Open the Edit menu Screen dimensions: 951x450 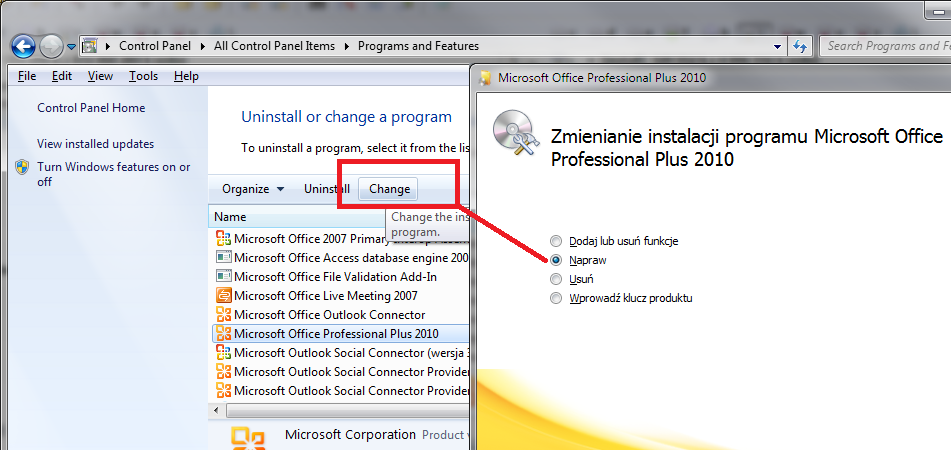click(62, 76)
